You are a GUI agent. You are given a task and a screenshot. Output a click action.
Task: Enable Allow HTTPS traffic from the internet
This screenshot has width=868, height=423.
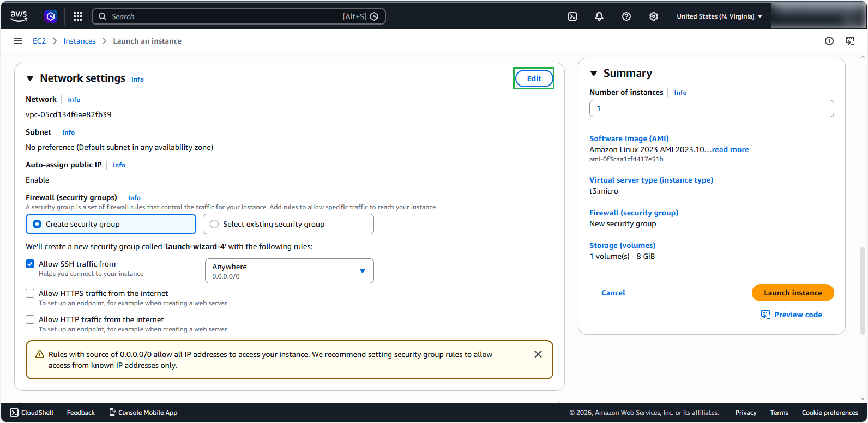tap(30, 293)
